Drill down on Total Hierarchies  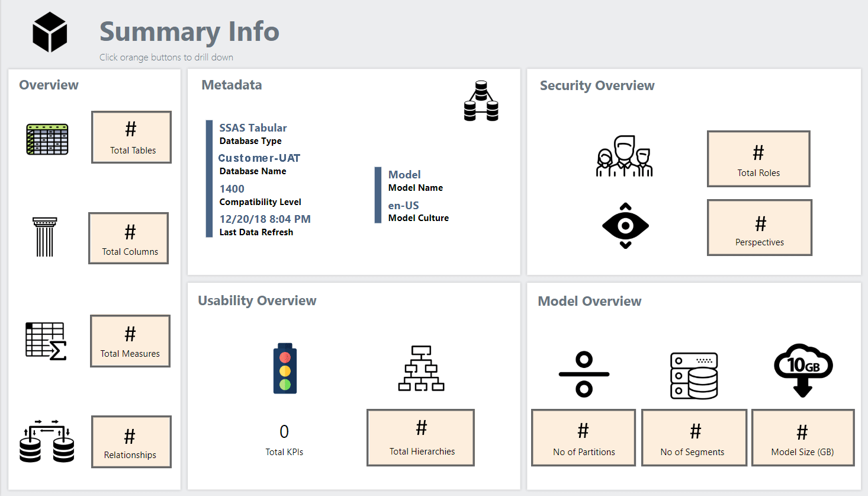tap(420, 437)
